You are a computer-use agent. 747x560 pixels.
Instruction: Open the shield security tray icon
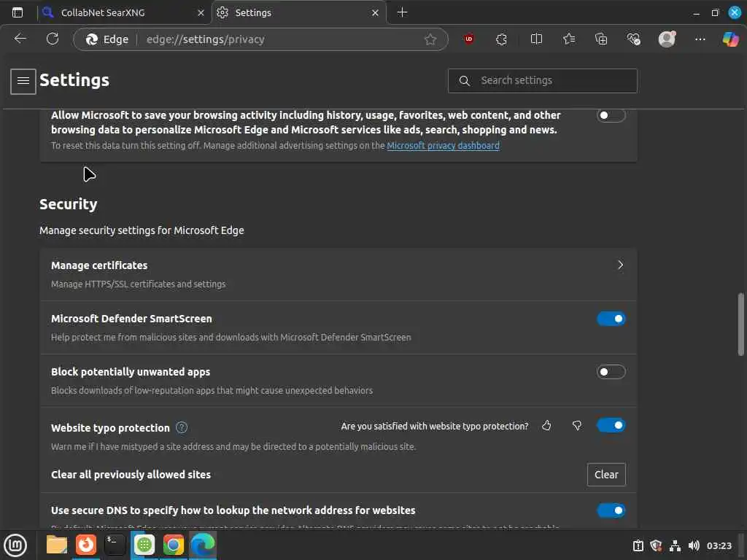pos(656,545)
